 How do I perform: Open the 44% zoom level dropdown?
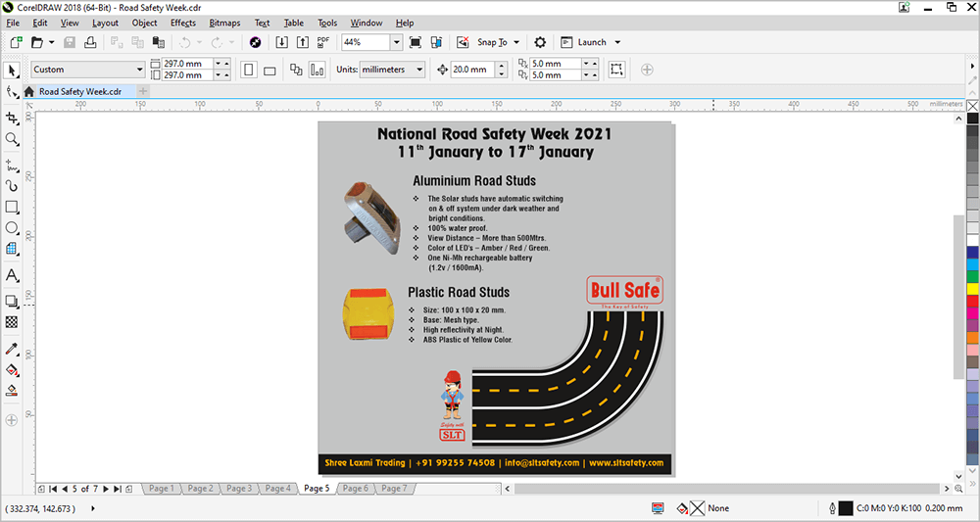[396, 42]
